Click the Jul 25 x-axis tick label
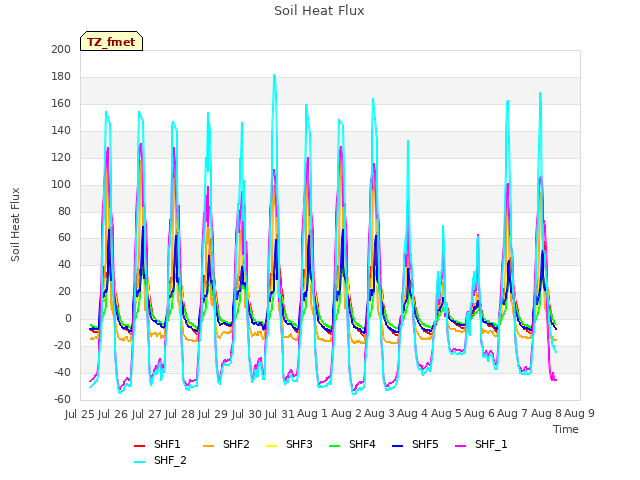 80,414
